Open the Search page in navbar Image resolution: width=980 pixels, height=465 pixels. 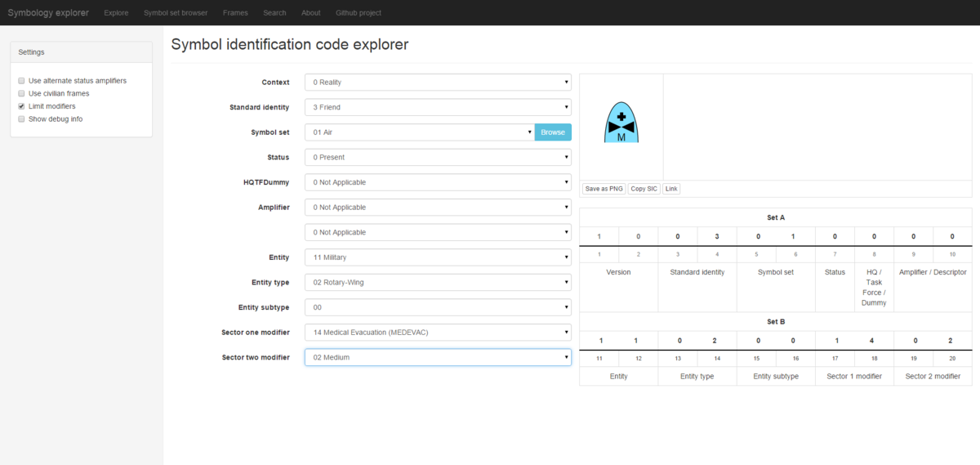click(x=274, y=13)
